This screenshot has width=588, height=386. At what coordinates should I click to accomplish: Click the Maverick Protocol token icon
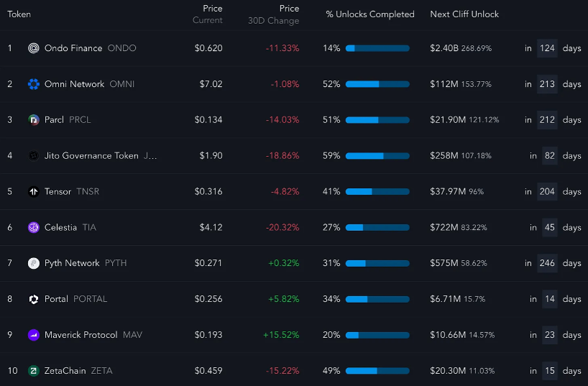click(x=33, y=335)
